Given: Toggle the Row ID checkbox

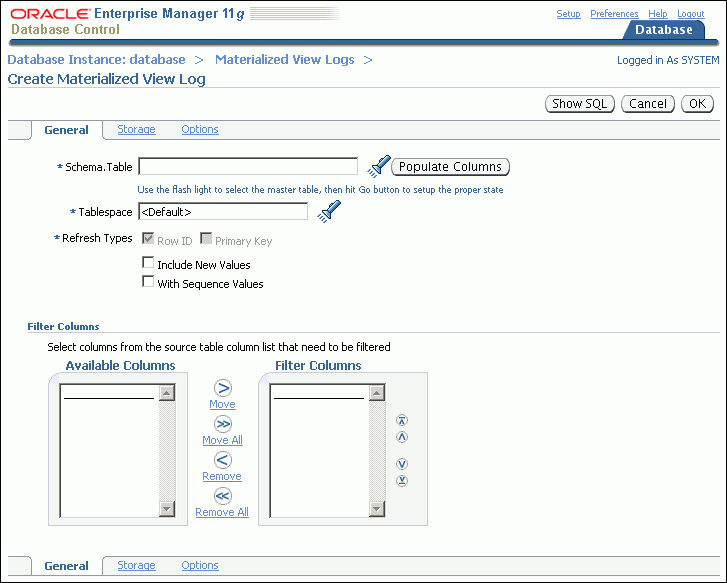Looking at the screenshot, I should (x=148, y=238).
